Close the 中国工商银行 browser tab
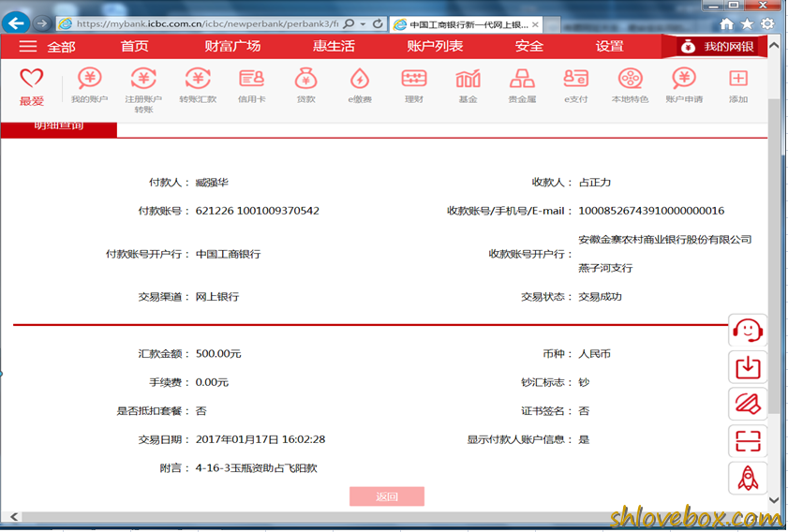 point(535,24)
